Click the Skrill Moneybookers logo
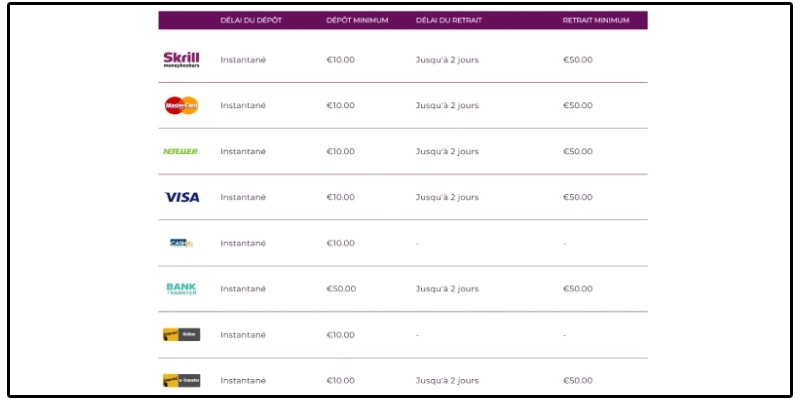This screenshot has width=800, height=400. click(x=181, y=60)
